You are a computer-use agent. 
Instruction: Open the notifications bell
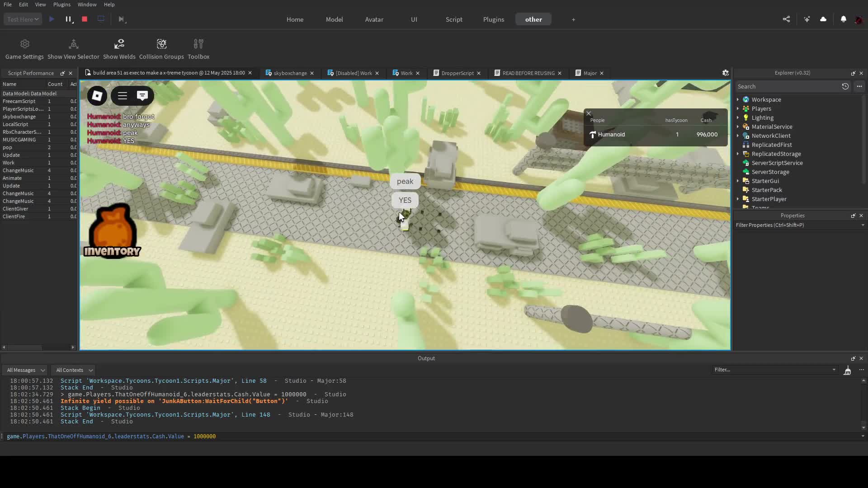pyautogui.click(x=843, y=19)
